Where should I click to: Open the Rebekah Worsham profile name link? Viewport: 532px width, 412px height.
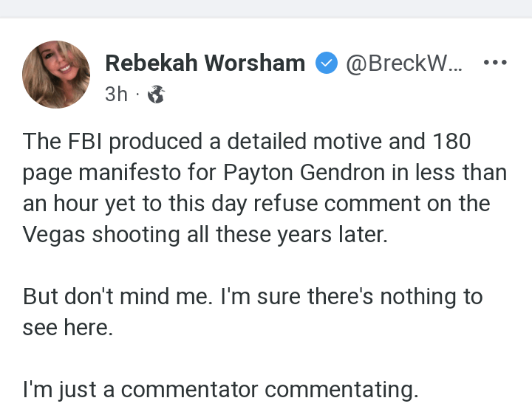205,63
